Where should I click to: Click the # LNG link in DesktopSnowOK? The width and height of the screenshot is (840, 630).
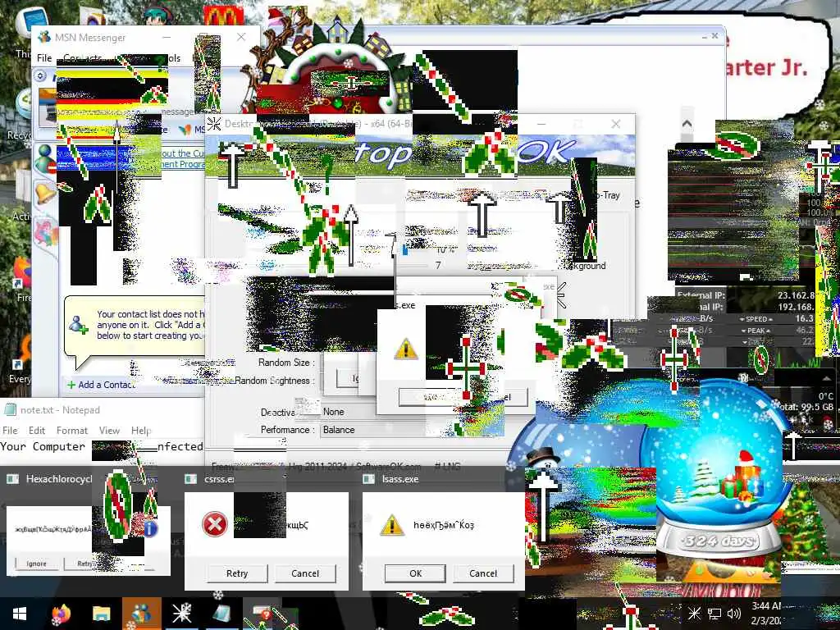tap(448, 467)
